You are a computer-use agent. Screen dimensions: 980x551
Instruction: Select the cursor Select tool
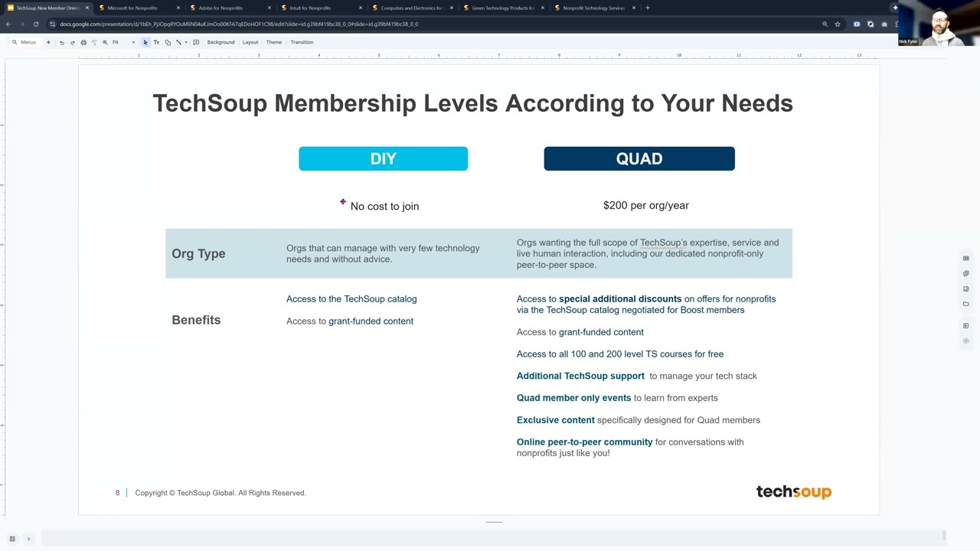tap(145, 42)
